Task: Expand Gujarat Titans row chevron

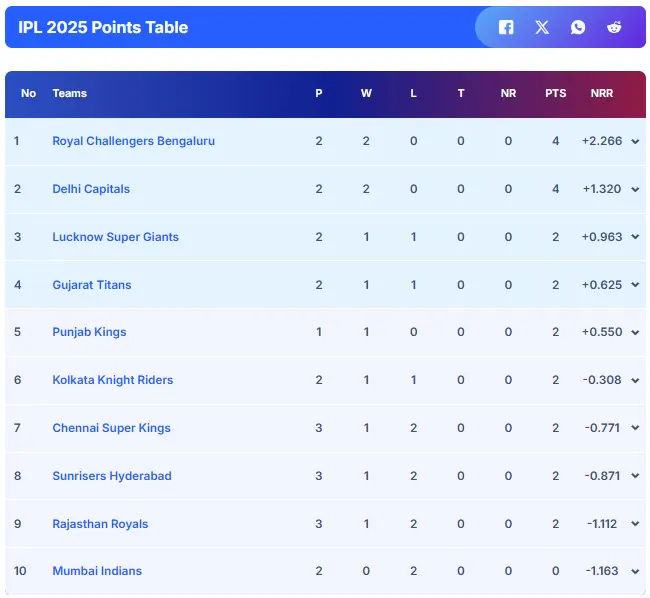Action: pos(635,285)
